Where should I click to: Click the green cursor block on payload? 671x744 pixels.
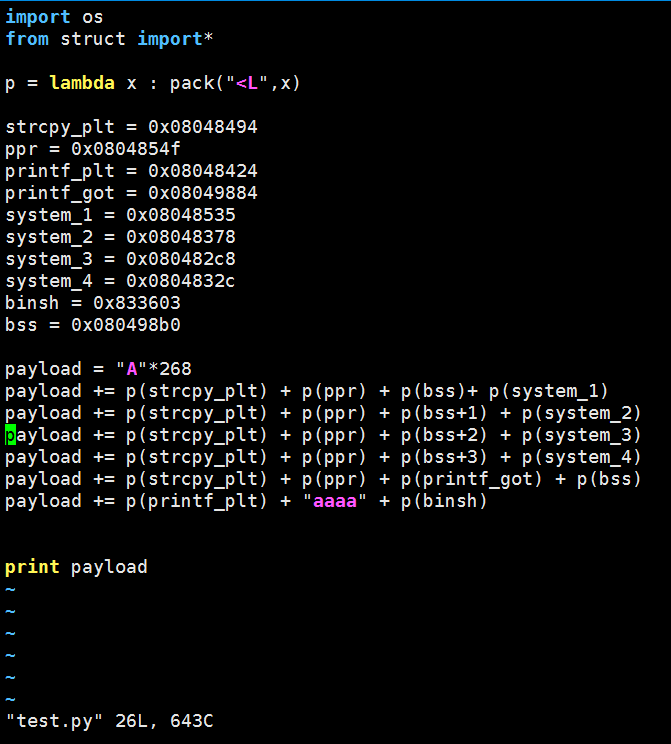(x=10, y=435)
